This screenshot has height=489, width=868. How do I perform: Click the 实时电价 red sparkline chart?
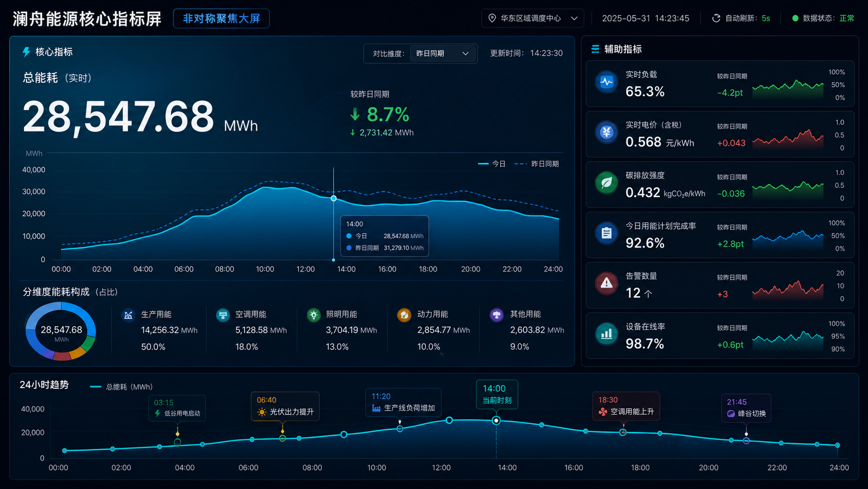coord(788,139)
